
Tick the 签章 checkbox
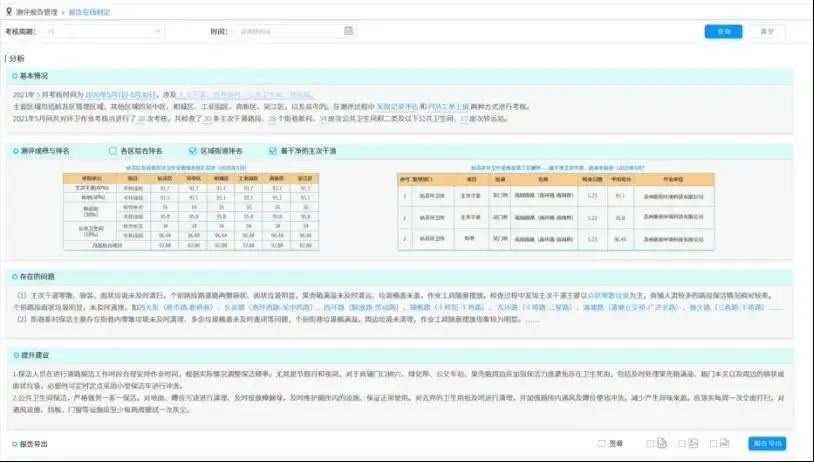599,443
